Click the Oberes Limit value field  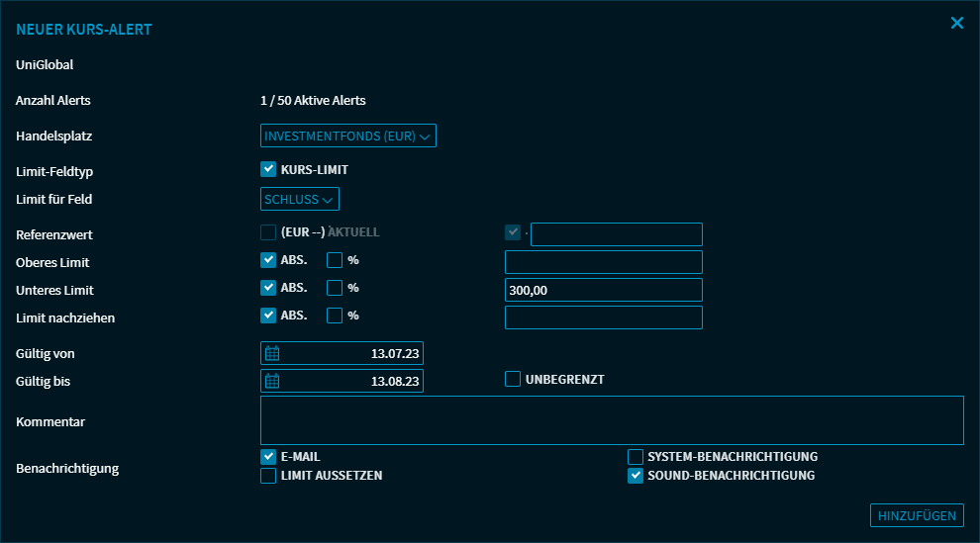[x=603, y=262]
